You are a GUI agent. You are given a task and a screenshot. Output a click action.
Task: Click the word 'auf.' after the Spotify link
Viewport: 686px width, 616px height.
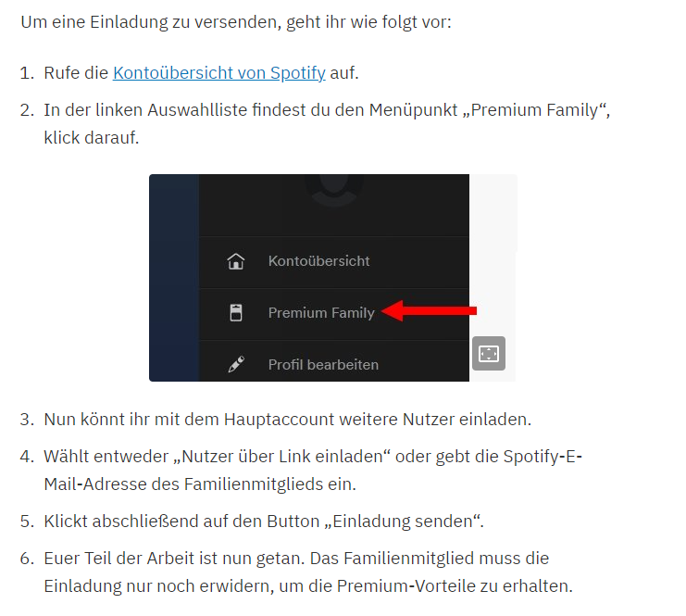pyautogui.click(x=344, y=72)
